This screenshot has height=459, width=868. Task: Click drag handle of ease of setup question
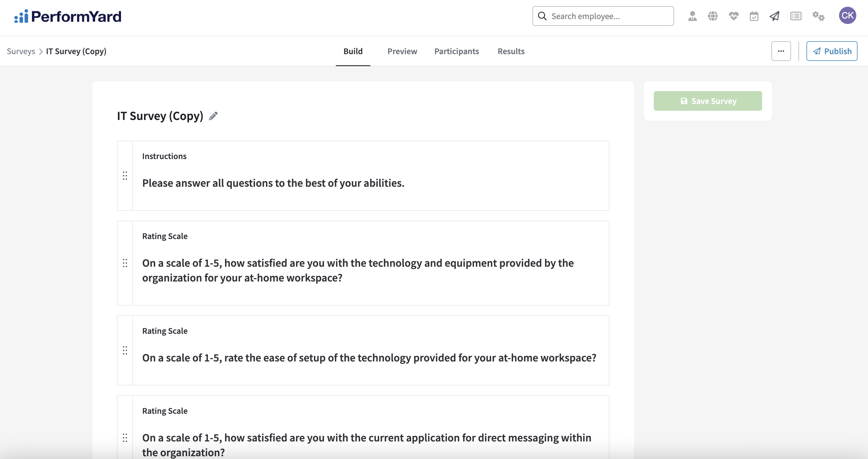[x=125, y=350]
